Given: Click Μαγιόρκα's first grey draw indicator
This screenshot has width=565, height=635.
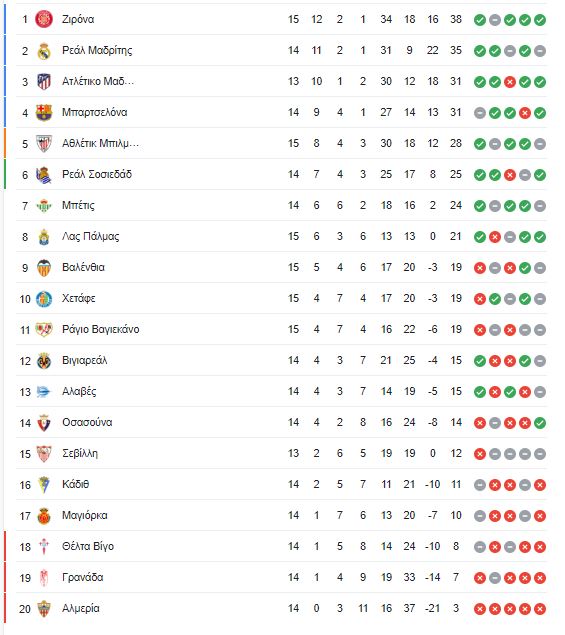Looking at the screenshot, I should [x=480, y=516].
